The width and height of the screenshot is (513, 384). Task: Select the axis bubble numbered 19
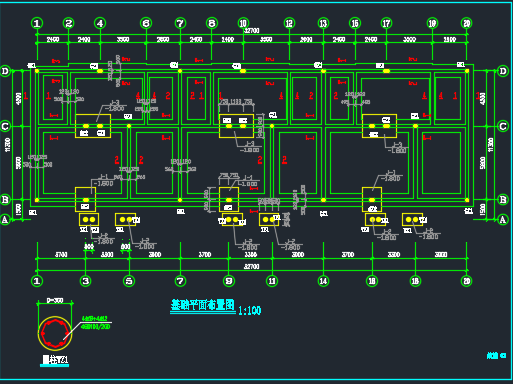[x=432, y=23]
